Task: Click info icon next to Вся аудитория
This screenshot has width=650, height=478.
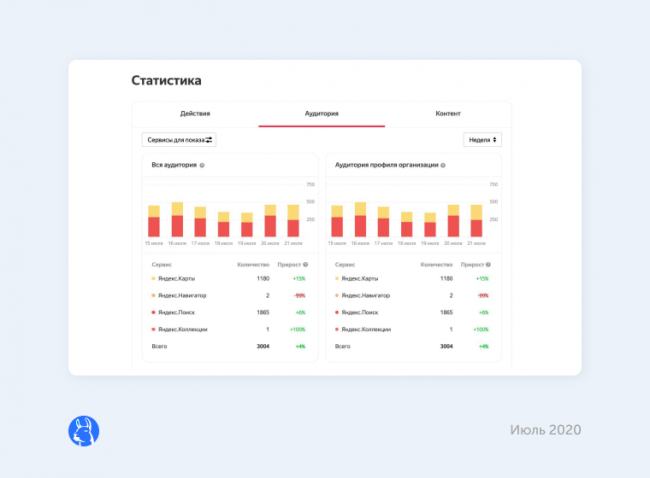Action: tap(202, 165)
